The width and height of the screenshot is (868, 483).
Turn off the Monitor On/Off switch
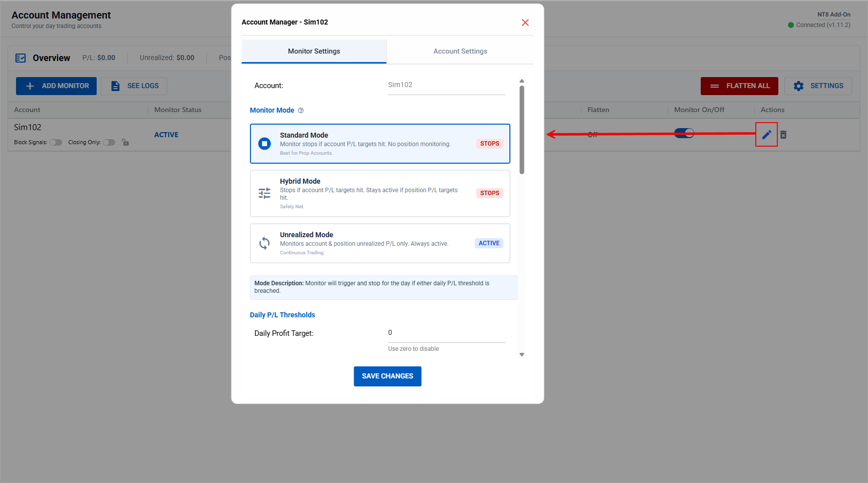684,133
